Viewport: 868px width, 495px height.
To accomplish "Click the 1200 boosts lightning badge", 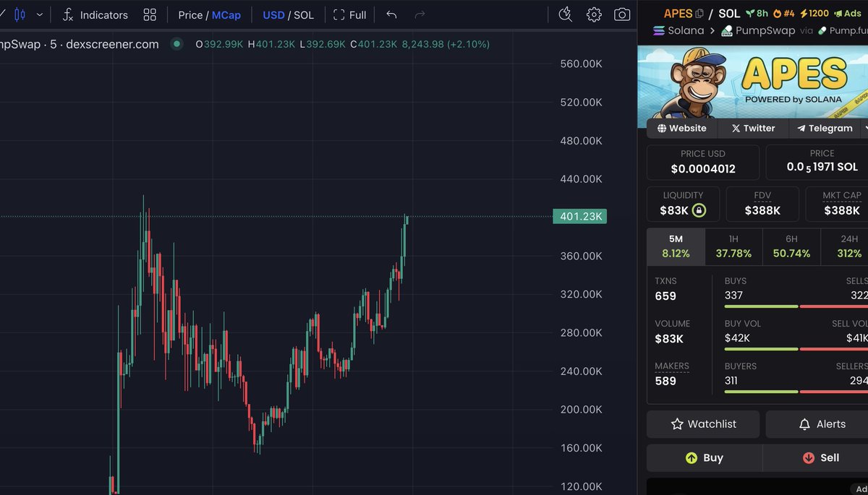I will click(814, 13).
